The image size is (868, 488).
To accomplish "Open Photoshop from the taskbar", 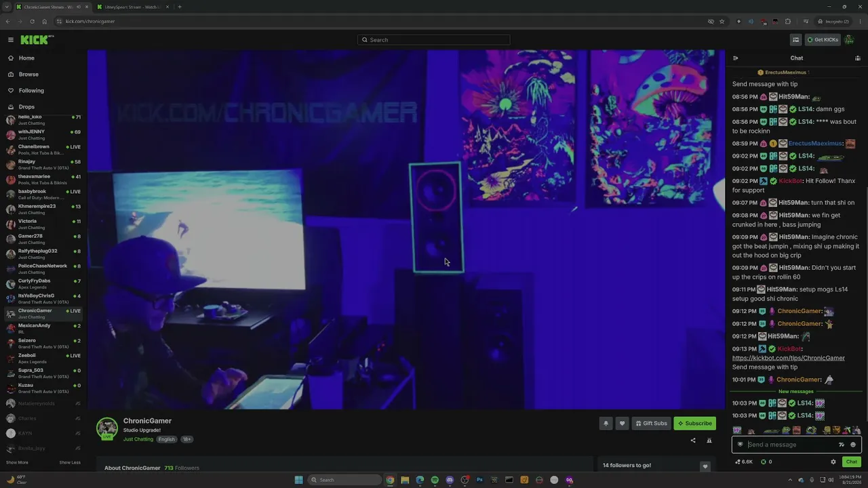I will 479,480.
